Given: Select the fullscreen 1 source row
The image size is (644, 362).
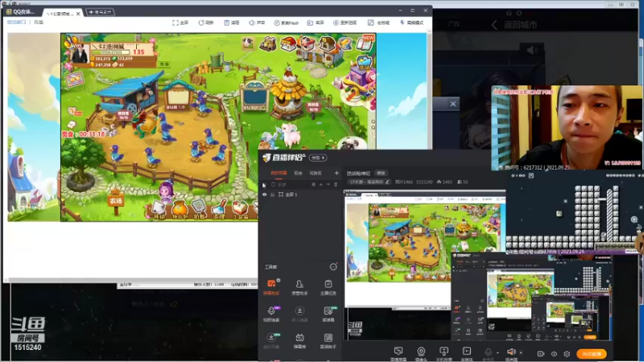Looking at the screenshot, I should point(300,195).
